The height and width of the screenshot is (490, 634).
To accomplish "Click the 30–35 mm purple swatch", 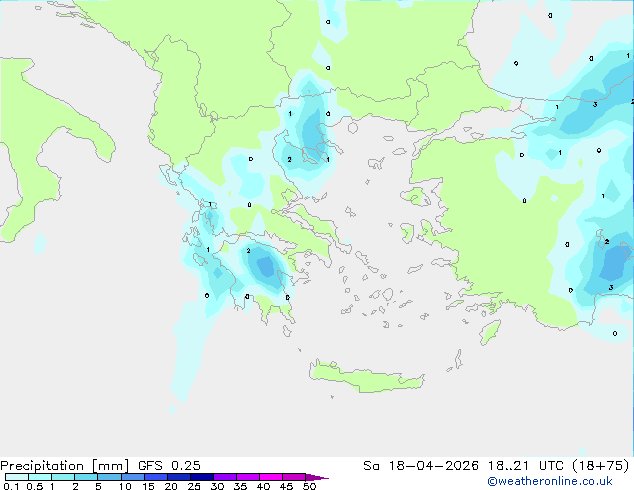I will (225, 477).
